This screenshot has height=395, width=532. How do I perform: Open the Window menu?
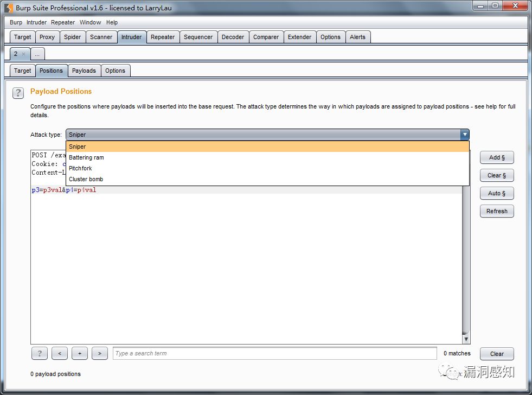[90, 22]
